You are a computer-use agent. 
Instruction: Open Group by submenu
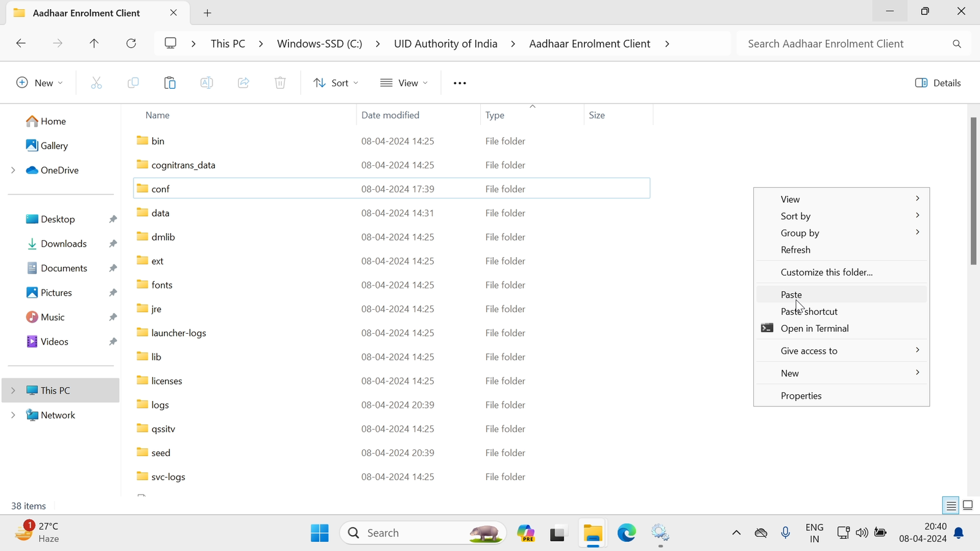(x=842, y=233)
